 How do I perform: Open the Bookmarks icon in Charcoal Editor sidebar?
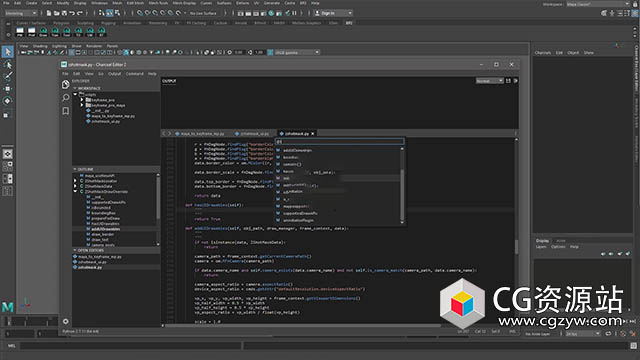[65, 111]
